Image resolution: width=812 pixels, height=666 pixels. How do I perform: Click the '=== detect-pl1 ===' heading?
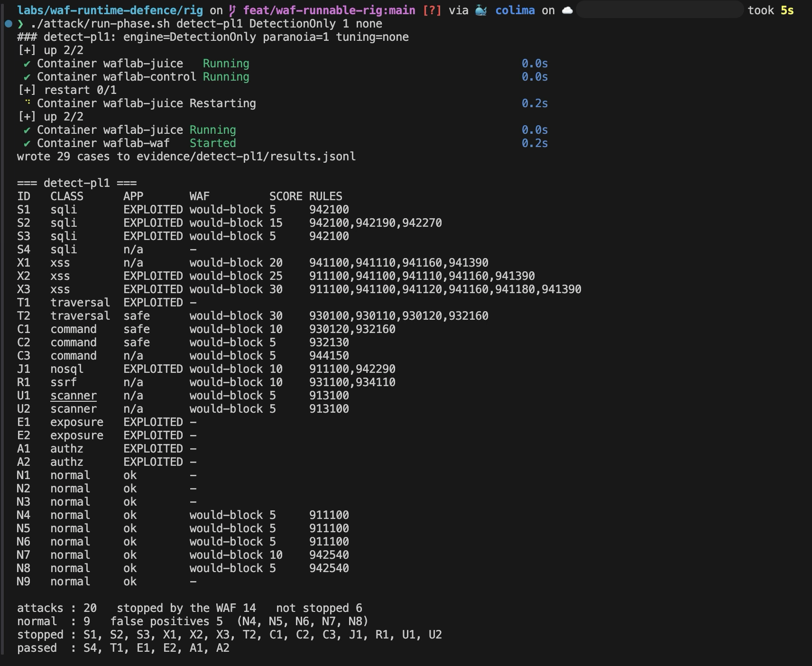click(x=77, y=183)
